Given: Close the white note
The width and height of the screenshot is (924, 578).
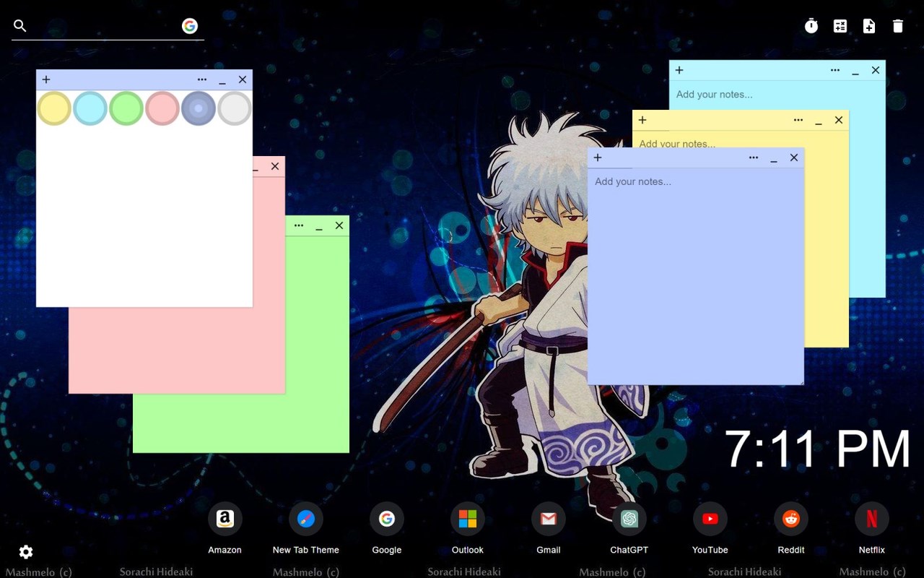Looking at the screenshot, I should [243, 79].
